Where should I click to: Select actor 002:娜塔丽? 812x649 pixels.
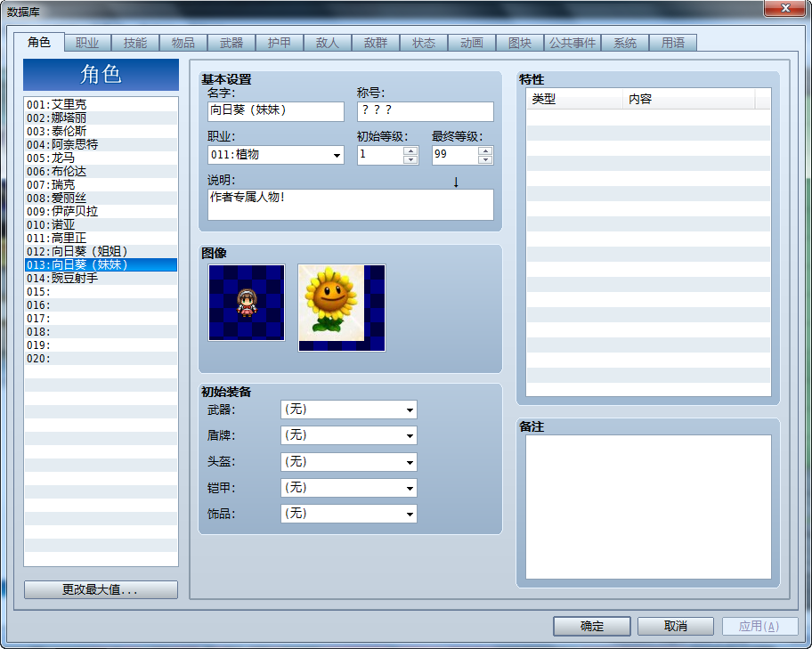[101, 118]
